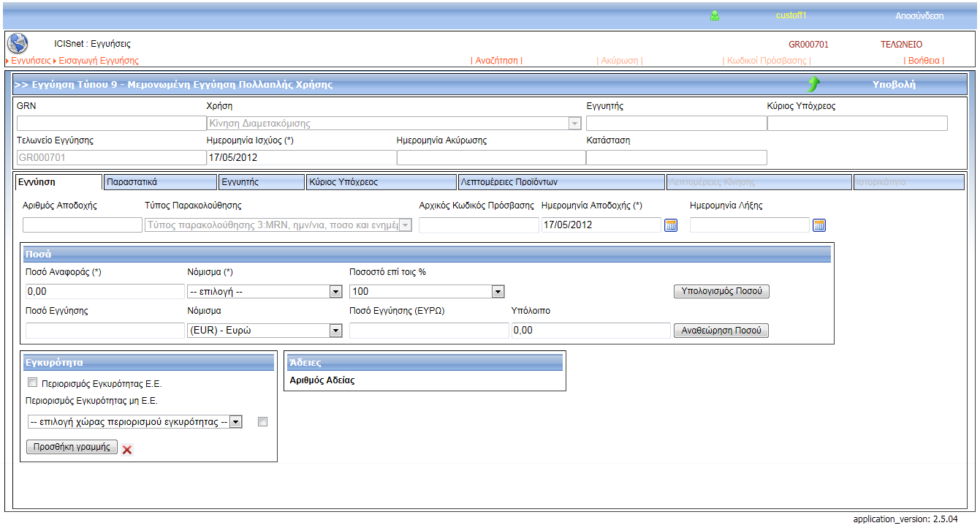Viewport: 980px width, 531px height.
Task: Click the Ημερομηνία Ισχύος date field
Action: pyautogui.click(x=301, y=157)
